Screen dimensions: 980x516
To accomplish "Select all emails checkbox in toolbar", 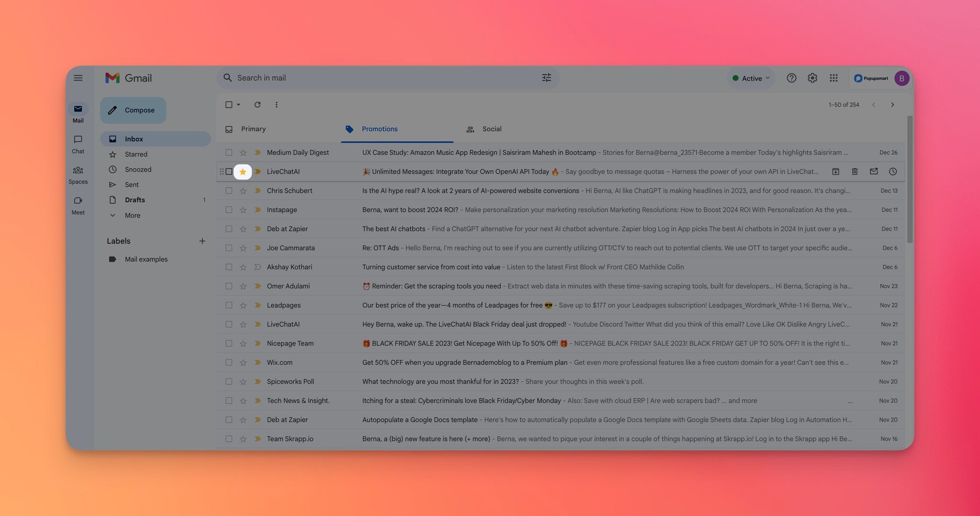I will point(229,104).
